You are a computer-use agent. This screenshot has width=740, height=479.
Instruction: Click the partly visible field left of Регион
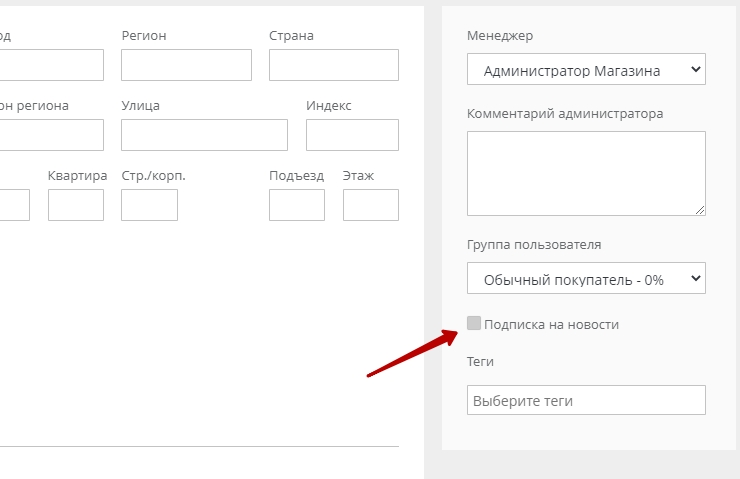pyautogui.click(x=50, y=65)
